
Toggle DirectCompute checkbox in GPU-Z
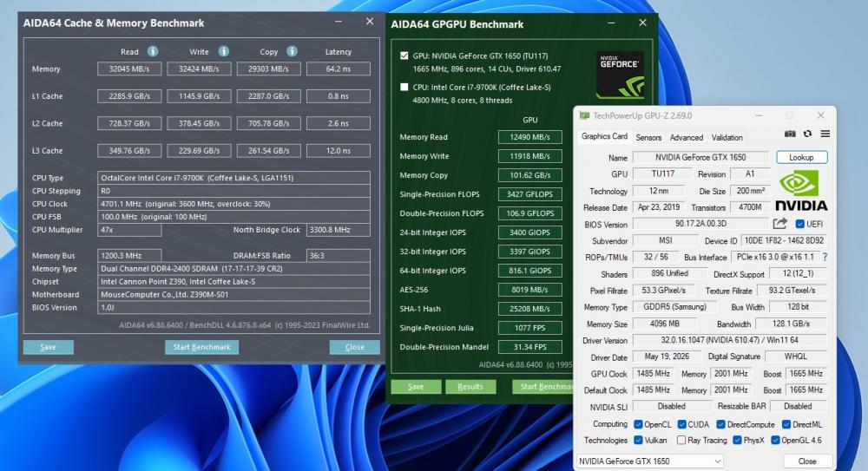(720, 424)
